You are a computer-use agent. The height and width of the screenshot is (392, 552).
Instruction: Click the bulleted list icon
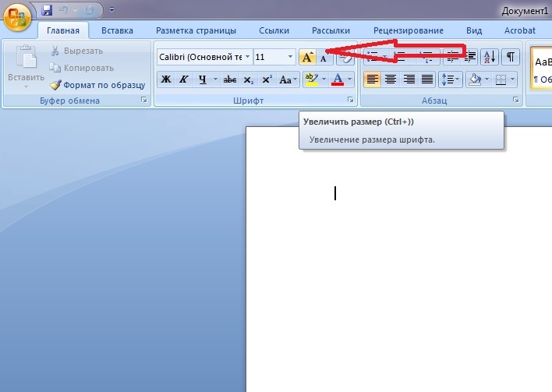pyautogui.click(x=373, y=57)
